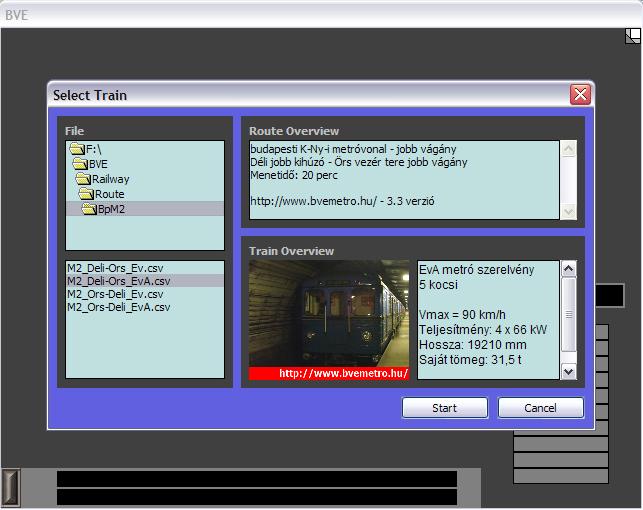Viewport: 643px width, 510px height.
Task: Click 'Saját tömeg: 31,5 t' line
Action: (x=470, y=360)
